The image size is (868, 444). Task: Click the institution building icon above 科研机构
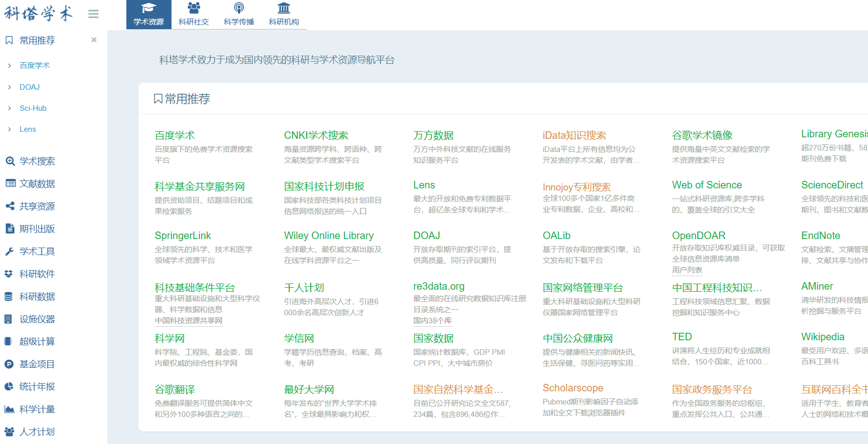pyautogui.click(x=284, y=8)
